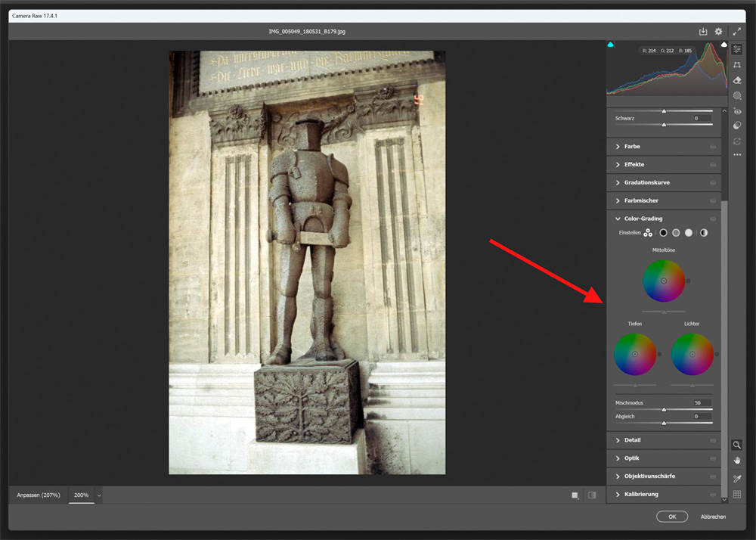Open the Presets overlapping circles icon
Screen dimensions: 756x540
coord(736,126)
